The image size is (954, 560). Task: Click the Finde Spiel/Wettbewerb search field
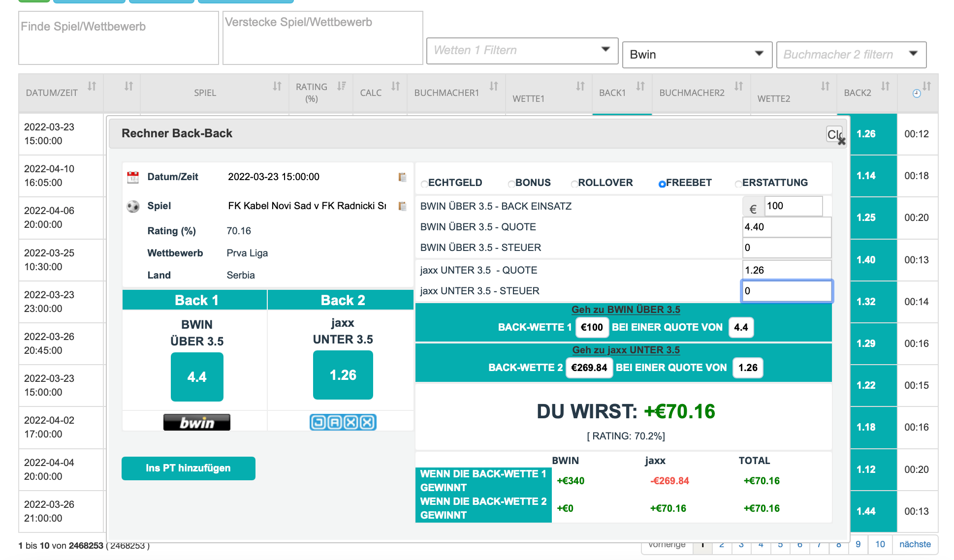click(x=119, y=38)
